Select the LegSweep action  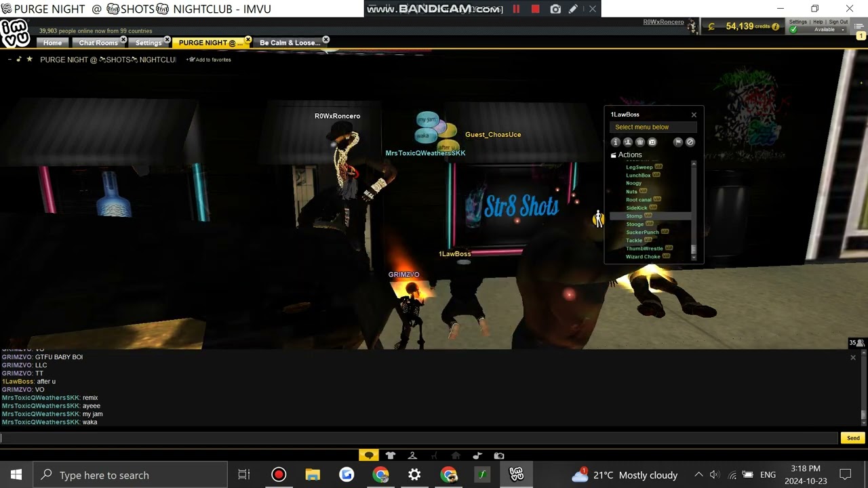coord(639,167)
